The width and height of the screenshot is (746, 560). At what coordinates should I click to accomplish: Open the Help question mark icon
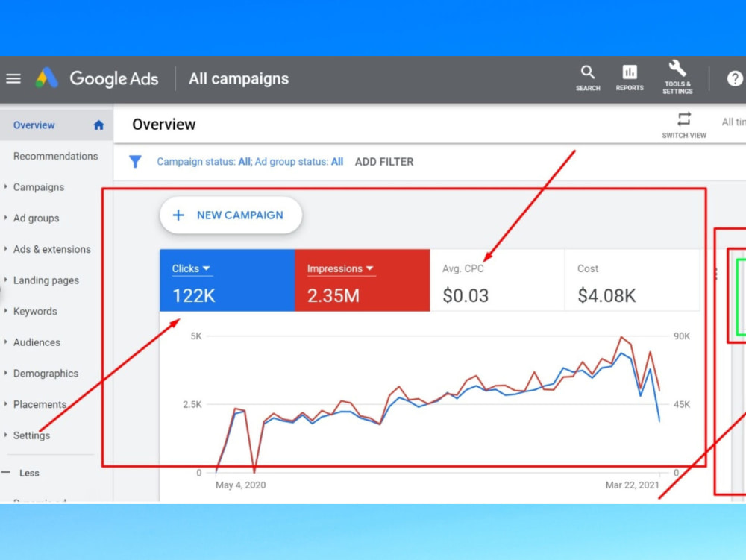click(x=735, y=78)
